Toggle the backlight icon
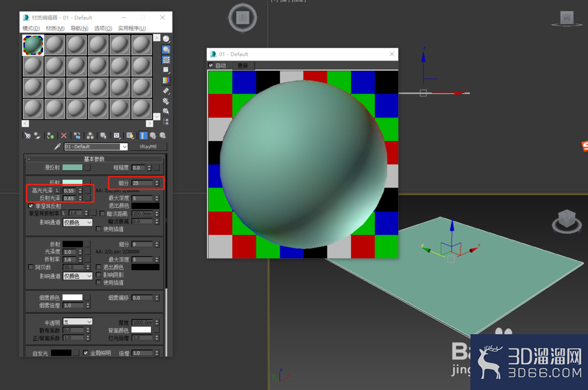Screen dimensions: 588x390 click(x=166, y=49)
